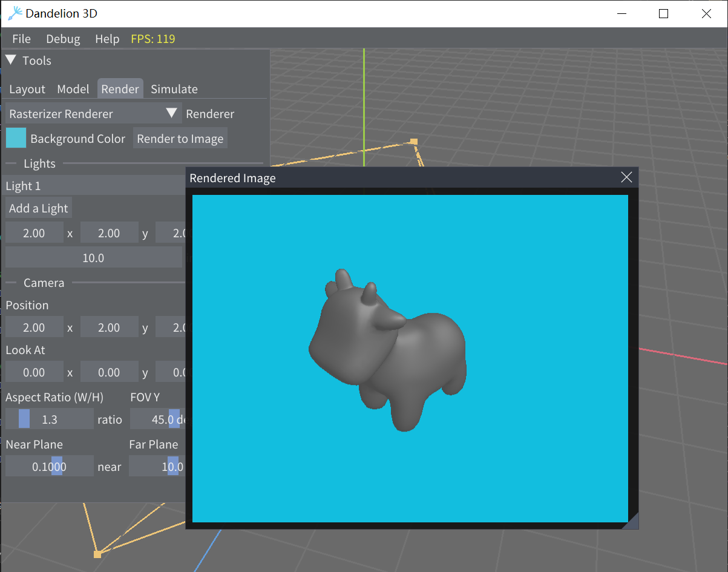Collapse the Tools panel triangle
The height and width of the screenshot is (572, 728).
click(11, 60)
